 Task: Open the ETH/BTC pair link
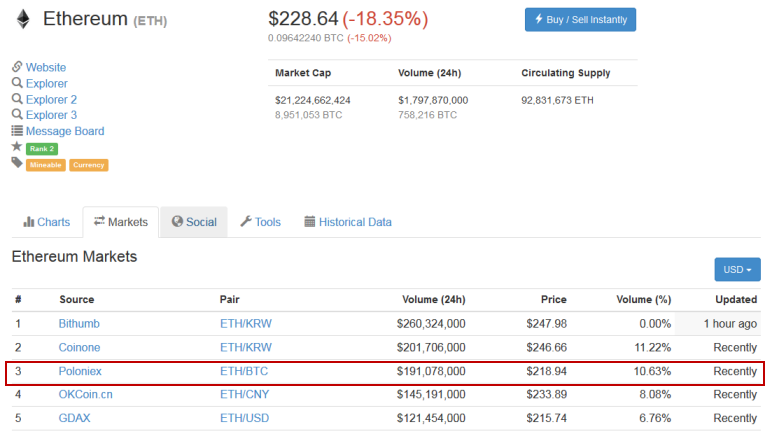point(244,371)
